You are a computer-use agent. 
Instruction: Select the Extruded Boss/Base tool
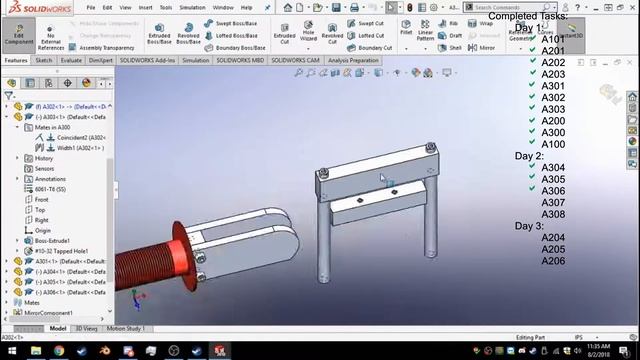tap(159, 34)
